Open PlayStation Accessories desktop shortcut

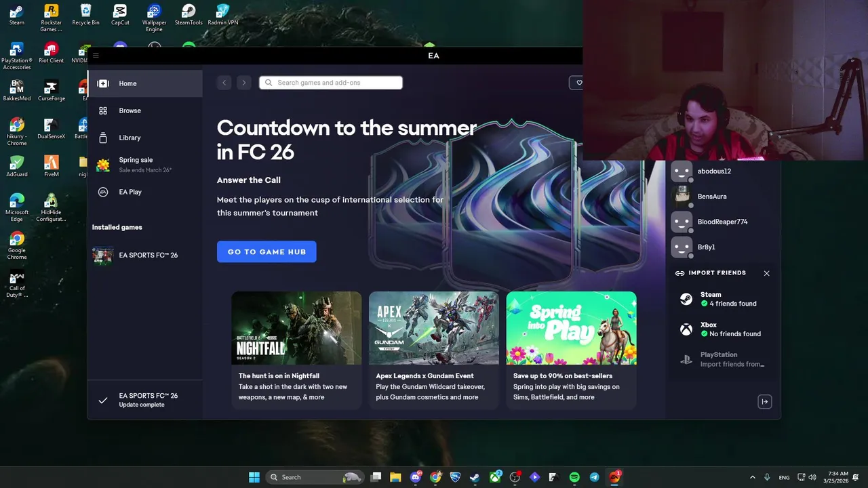pos(17,56)
